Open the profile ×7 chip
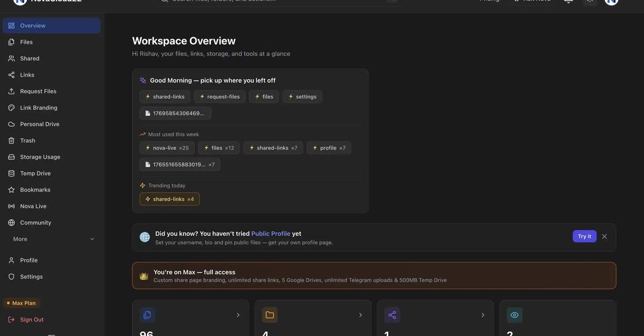 pos(329,148)
